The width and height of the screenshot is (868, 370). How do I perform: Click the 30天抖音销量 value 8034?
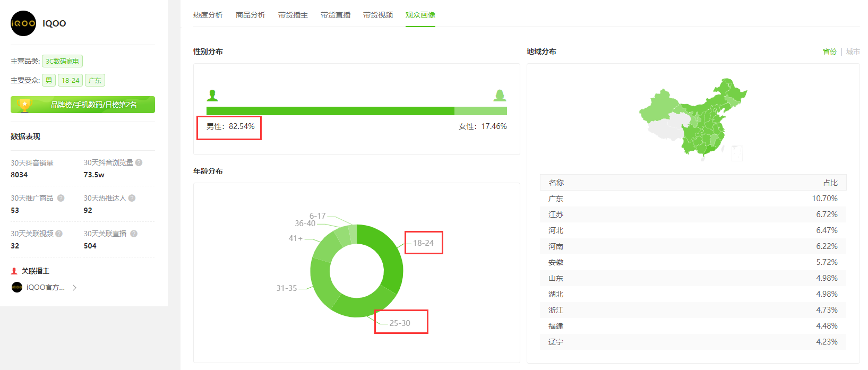(19, 175)
